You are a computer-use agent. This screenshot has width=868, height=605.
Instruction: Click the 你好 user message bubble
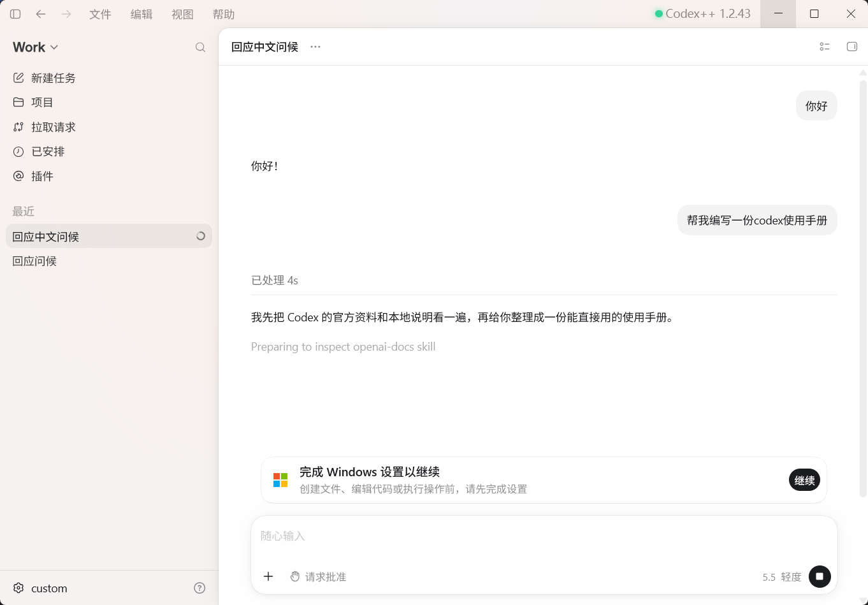(816, 106)
